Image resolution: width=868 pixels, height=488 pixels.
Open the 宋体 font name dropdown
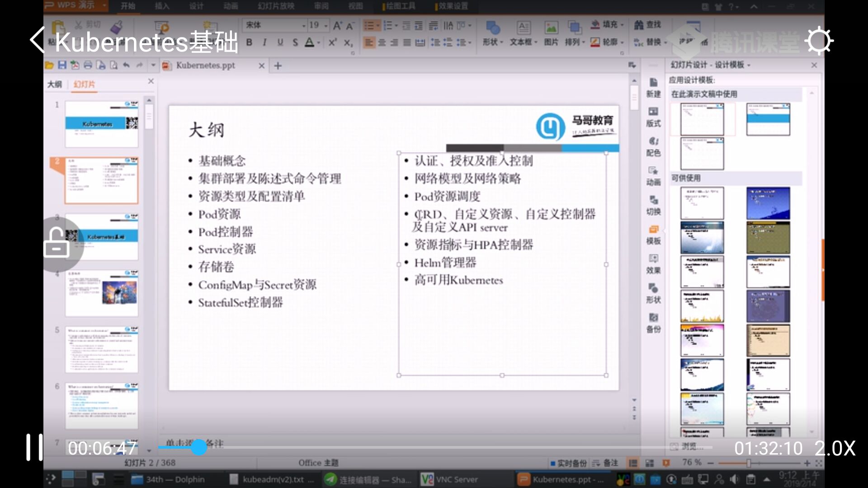(304, 26)
